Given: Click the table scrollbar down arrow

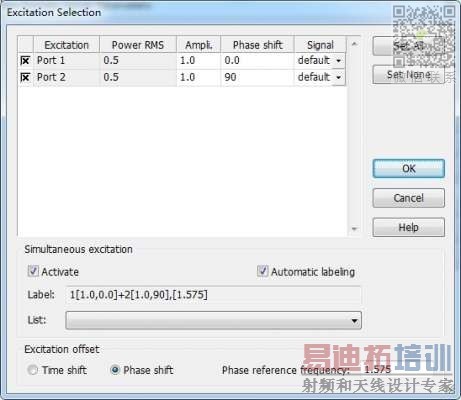Looking at the screenshot, I should [354, 229].
